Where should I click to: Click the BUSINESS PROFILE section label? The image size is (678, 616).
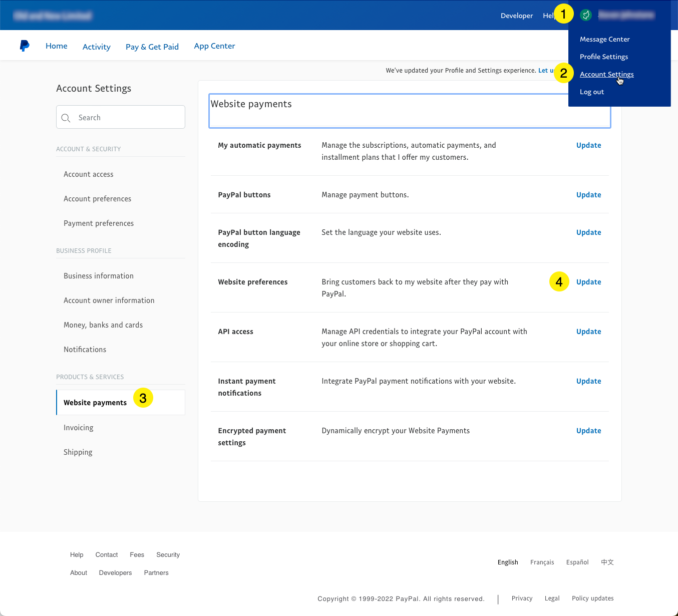point(84,251)
